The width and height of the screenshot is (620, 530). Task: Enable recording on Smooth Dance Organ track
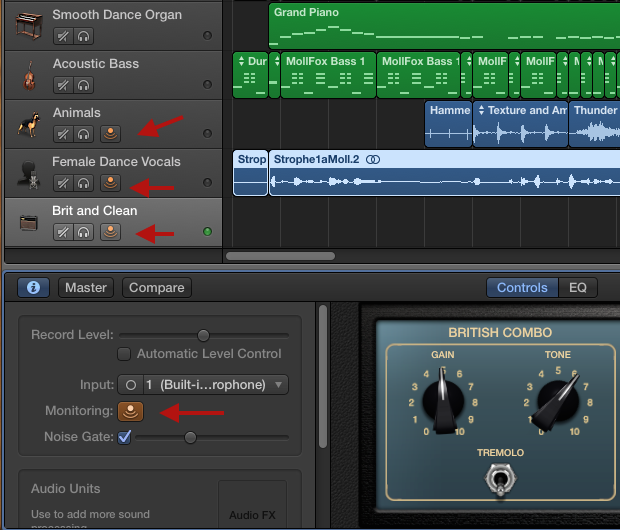(207, 36)
